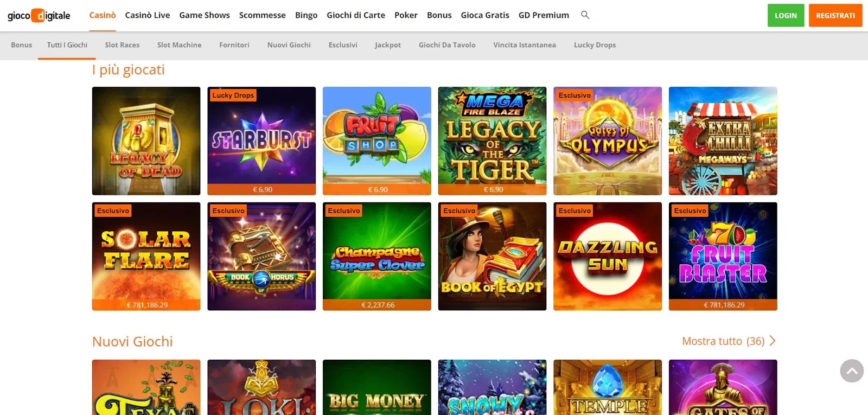Image resolution: width=868 pixels, height=415 pixels.
Task: Switch to the Slot Machine tab
Action: (x=179, y=45)
